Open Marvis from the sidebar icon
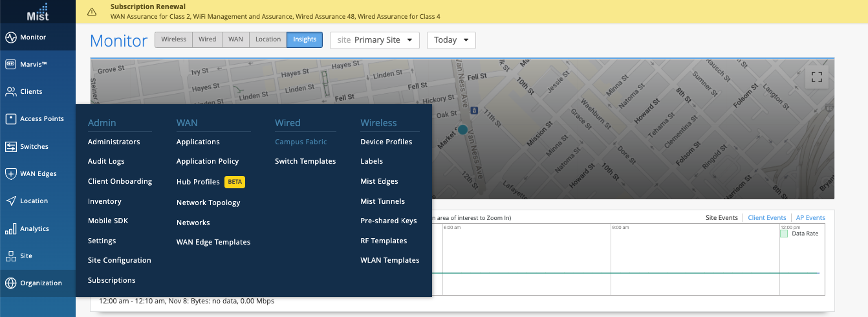 [x=10, y=64]
